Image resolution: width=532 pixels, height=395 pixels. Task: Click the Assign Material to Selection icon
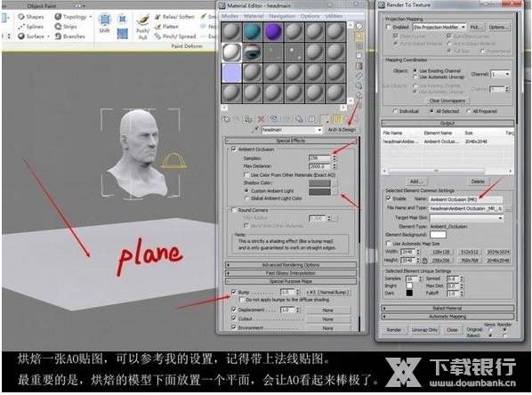click(x=248, y=119)
